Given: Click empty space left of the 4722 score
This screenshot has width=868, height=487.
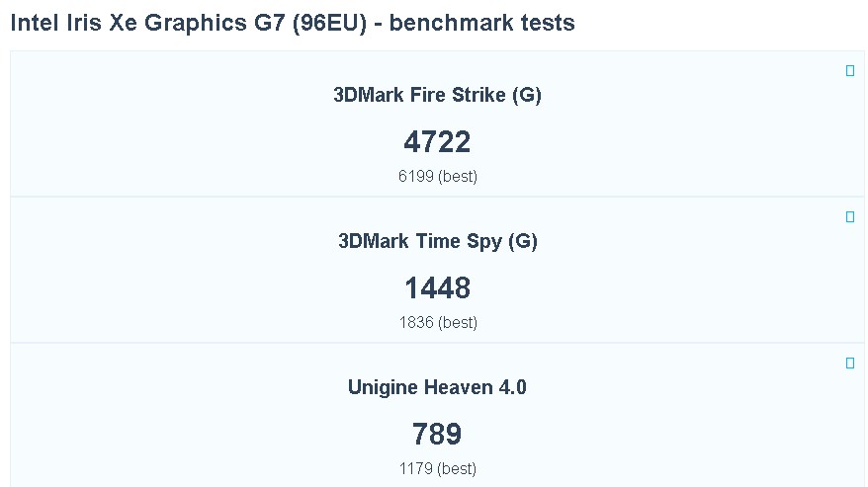Looking at the screenshot, I should (198, 142).
